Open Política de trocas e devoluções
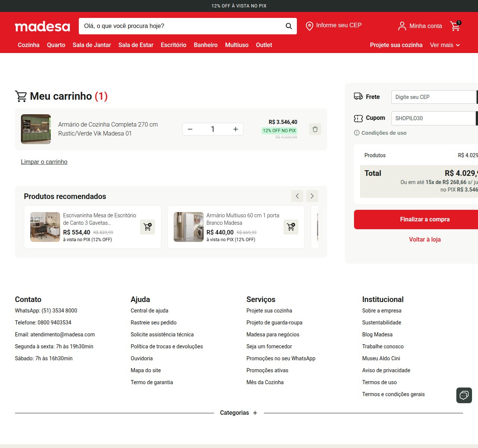The width and height of the screenshot is (478, 448). (167, 346)
